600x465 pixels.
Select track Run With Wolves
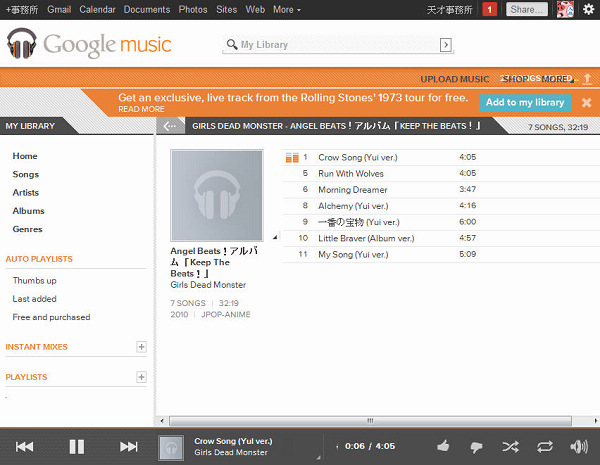(441, 173)
